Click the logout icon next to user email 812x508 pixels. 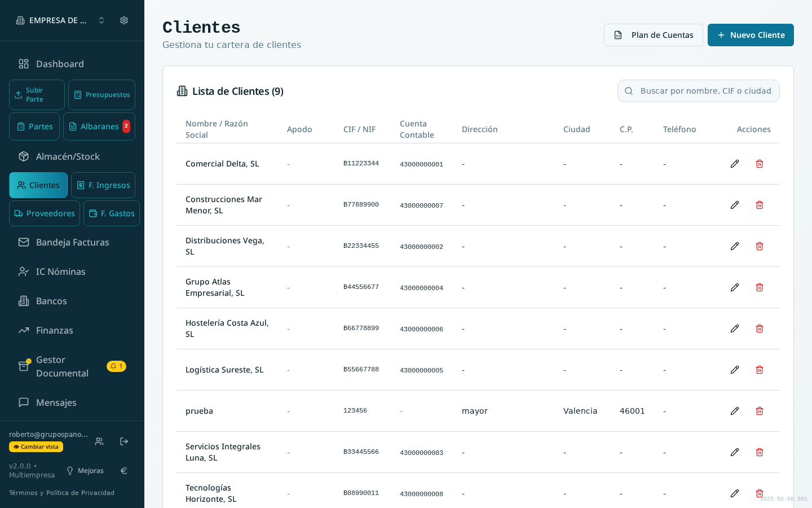(x=124, y=441)
